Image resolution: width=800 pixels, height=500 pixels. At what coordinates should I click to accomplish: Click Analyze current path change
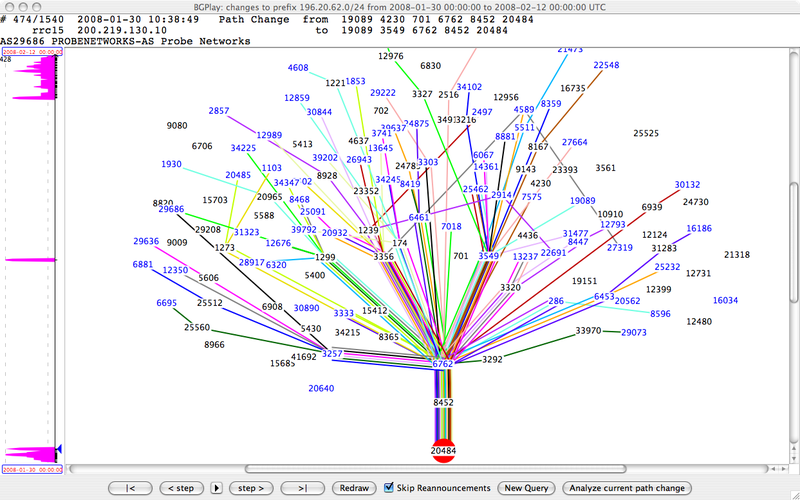pyautogui.click(x=627, y=488)
